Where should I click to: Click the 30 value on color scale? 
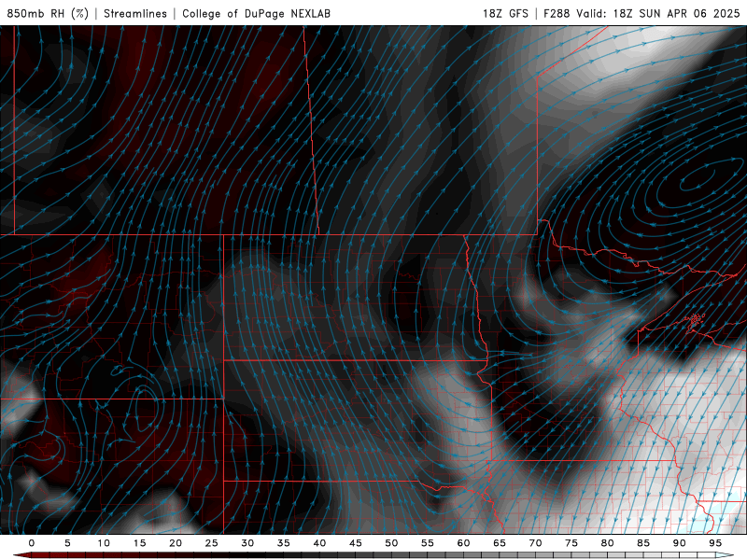click(x=247, y=543)
